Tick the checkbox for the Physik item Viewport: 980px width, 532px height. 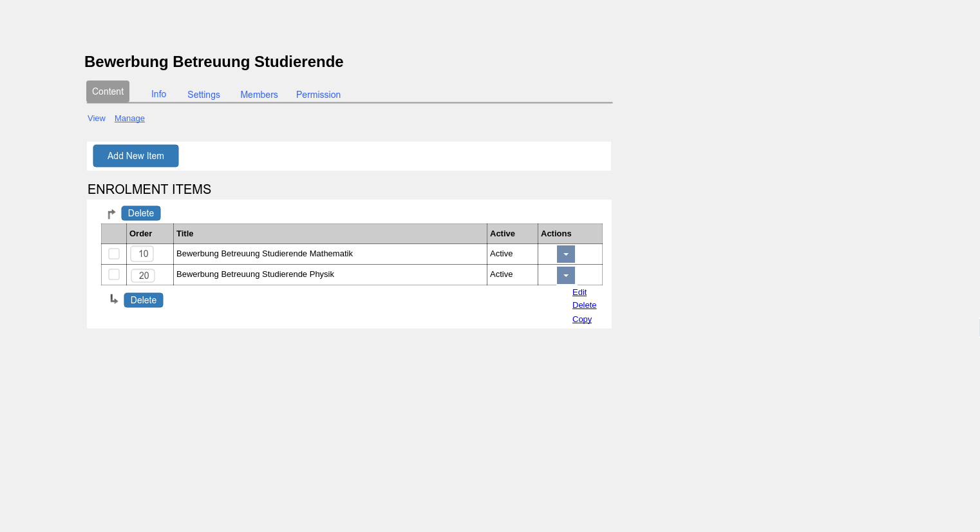(x=114, y=274)
